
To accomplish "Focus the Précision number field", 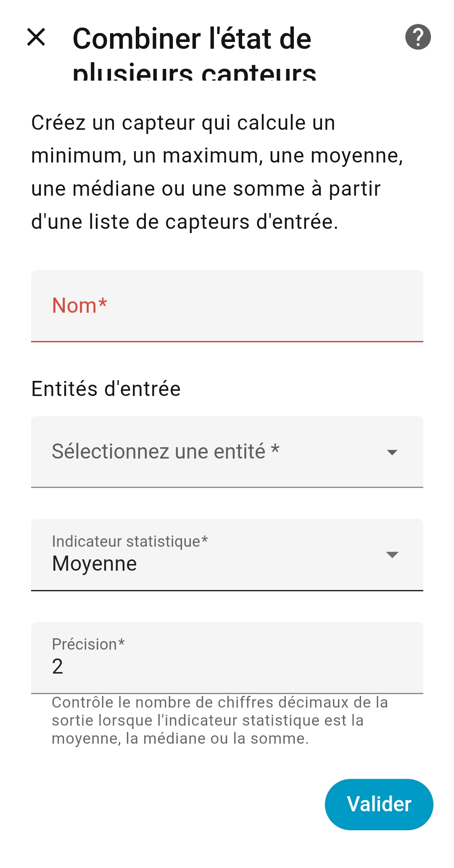I will click(227, 658).
